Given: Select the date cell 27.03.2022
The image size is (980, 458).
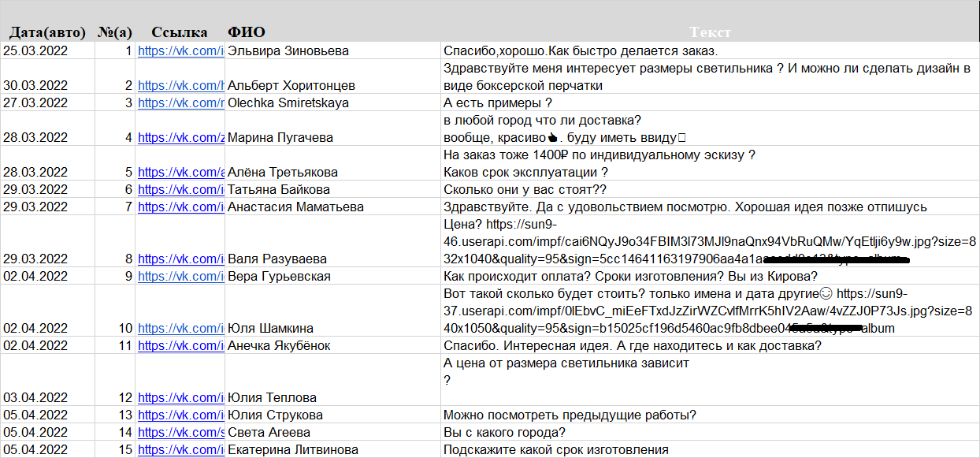Looking at the screenshot, I should click(47, 102).
